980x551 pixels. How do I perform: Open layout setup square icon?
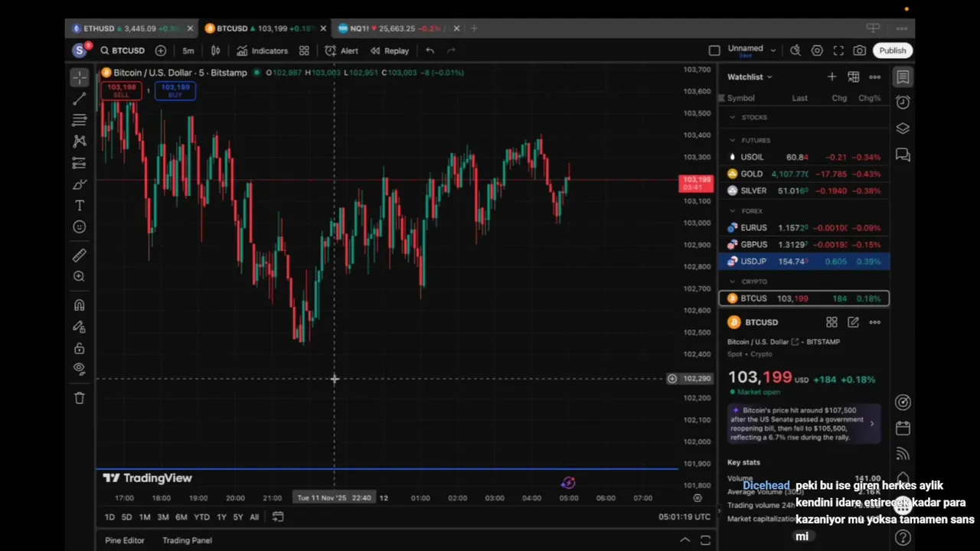[x=714, y=51]
